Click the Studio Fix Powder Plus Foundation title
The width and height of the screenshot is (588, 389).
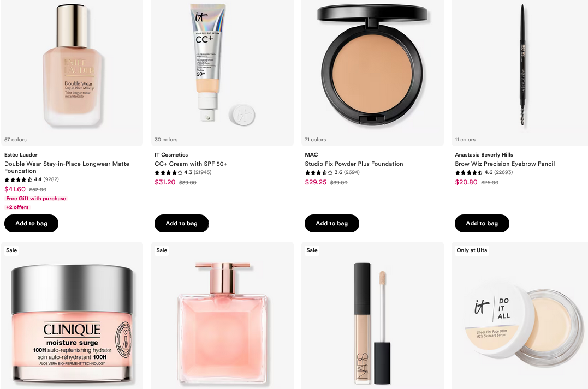(x=354, y=164)
